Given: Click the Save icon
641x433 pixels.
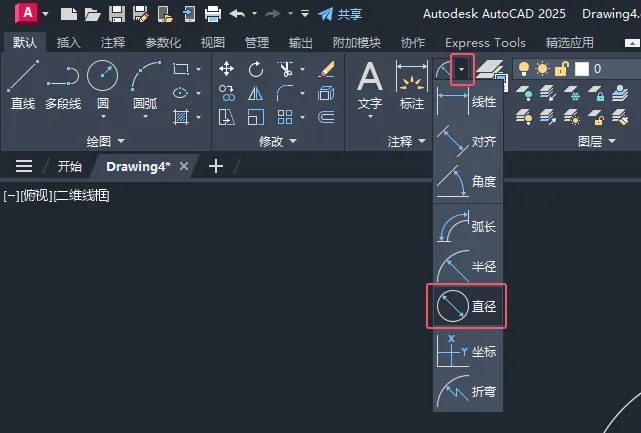Looking at the screenshot, I should (x=117, y=14).
